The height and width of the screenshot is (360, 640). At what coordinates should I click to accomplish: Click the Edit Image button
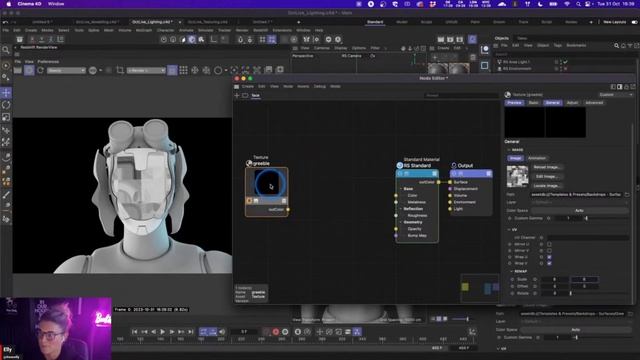coord(547,176)
